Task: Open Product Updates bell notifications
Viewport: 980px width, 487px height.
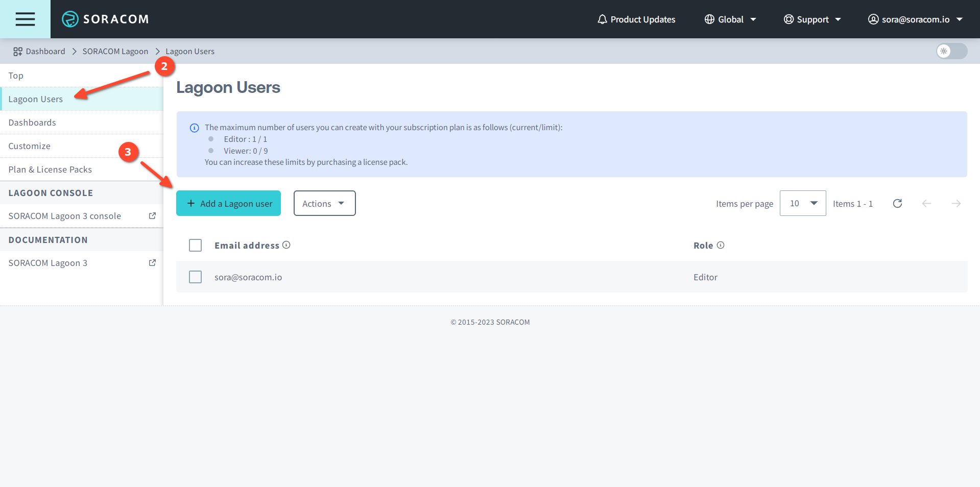Action: point(636,19)
